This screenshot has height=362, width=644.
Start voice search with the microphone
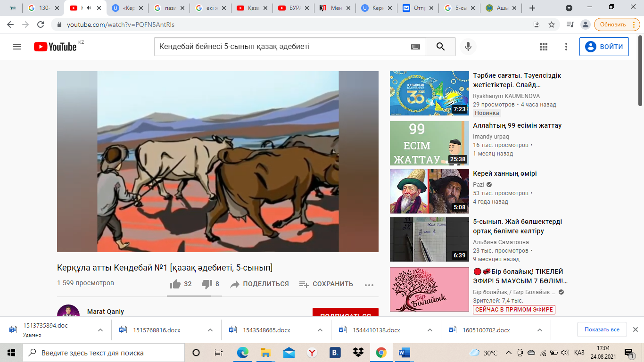[468, 47]
